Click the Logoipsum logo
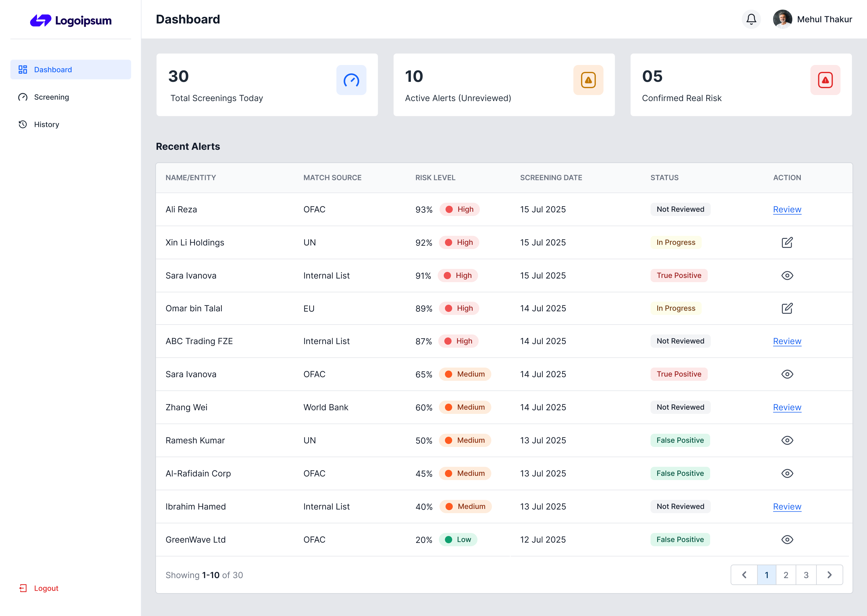This screenshot has width=867, height=616. 71,20
